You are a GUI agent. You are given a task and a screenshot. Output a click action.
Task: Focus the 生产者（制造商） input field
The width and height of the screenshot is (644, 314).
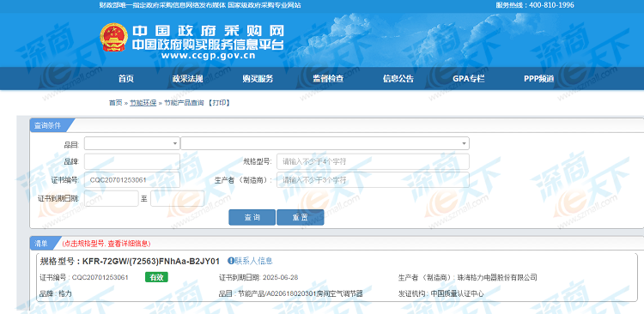point(373,180)
